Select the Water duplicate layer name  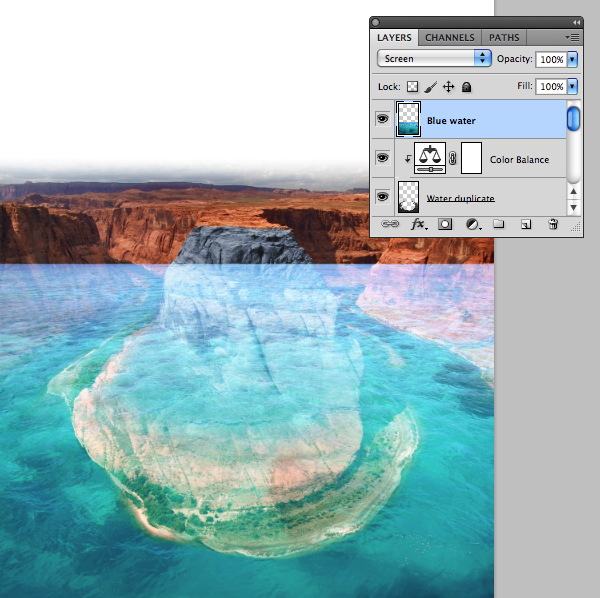460,198
